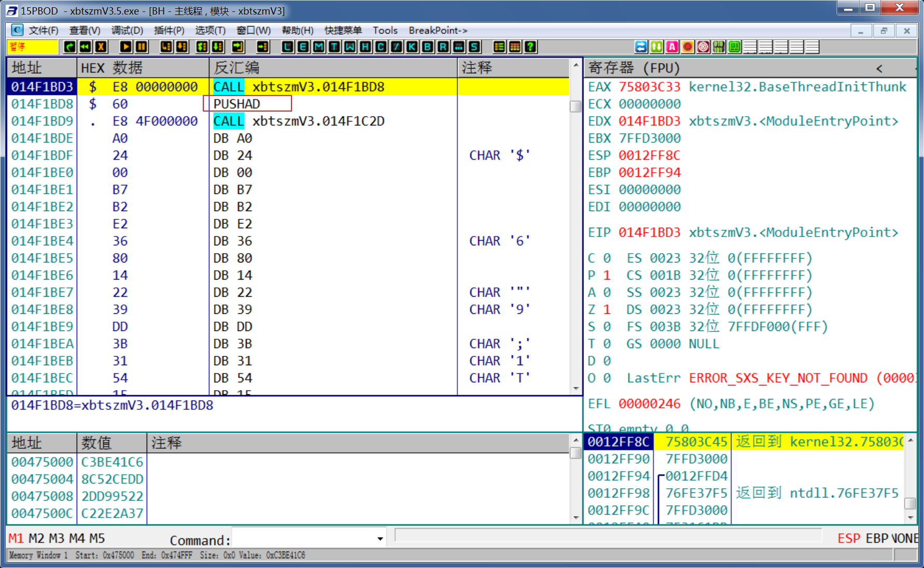The height and width of the screenshot is (568, 924).
Task: Click the Pause execution toolbar icon
Action: coord(141,47)
